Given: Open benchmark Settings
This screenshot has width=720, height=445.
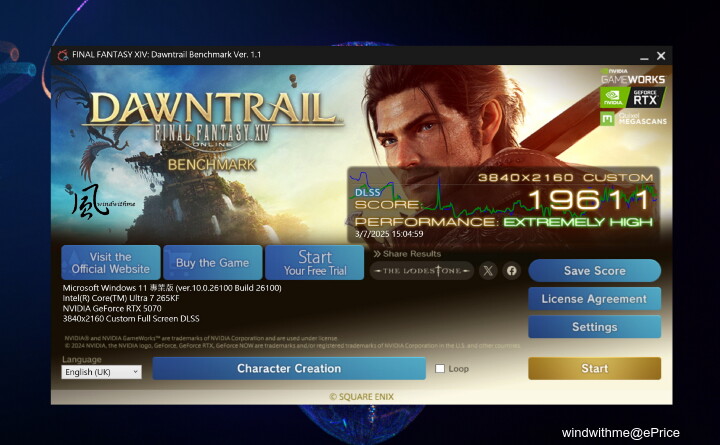Looking at the screenshot, I should (x=595, y=327).
